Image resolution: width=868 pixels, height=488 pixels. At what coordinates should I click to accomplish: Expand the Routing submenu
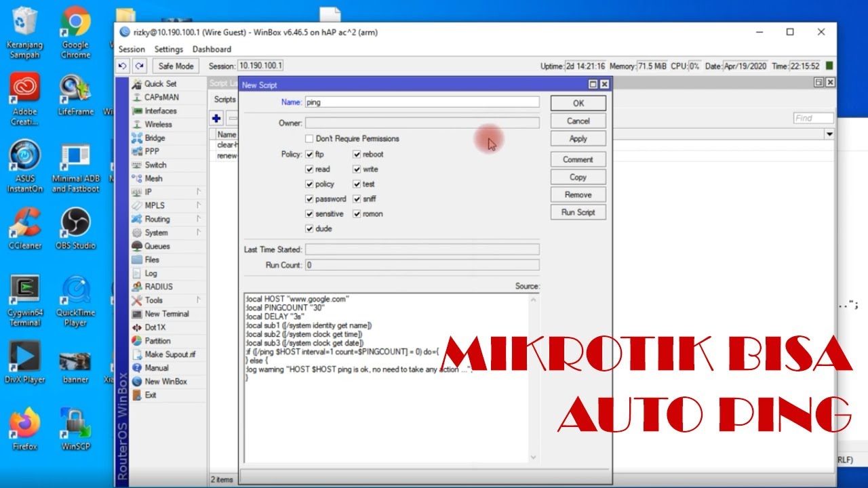click(x=166, y=219)
